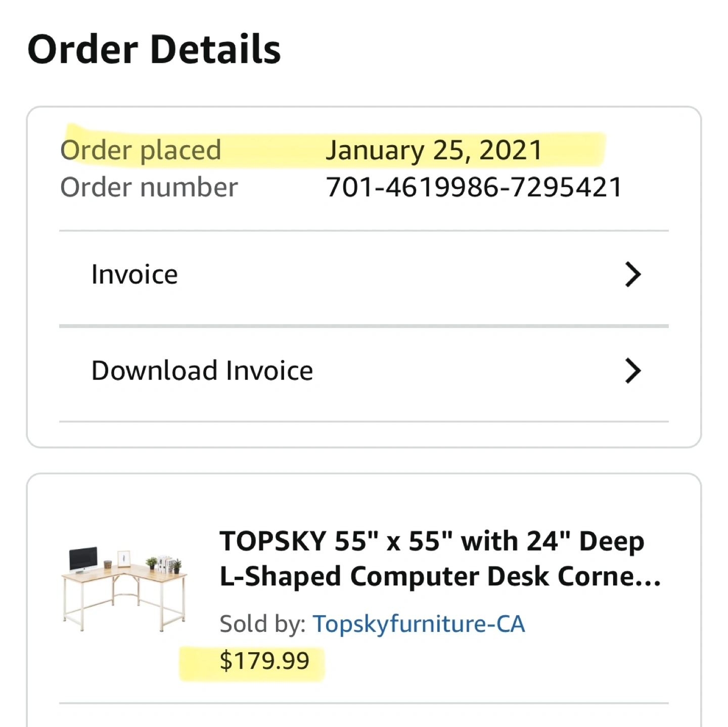The height and width of the screenshot is (727, 728).
Task: Open the Invoice row label
Action: pyautogui.click(x=134, y=275)
